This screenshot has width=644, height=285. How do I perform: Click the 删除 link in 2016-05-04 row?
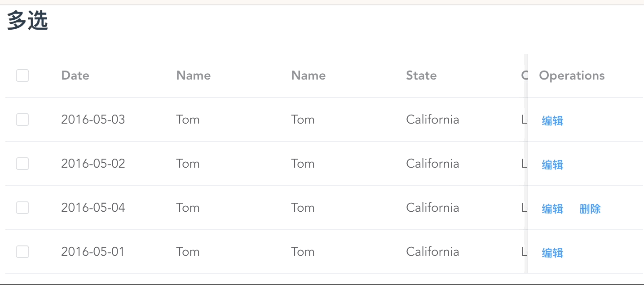click(590, 209)
